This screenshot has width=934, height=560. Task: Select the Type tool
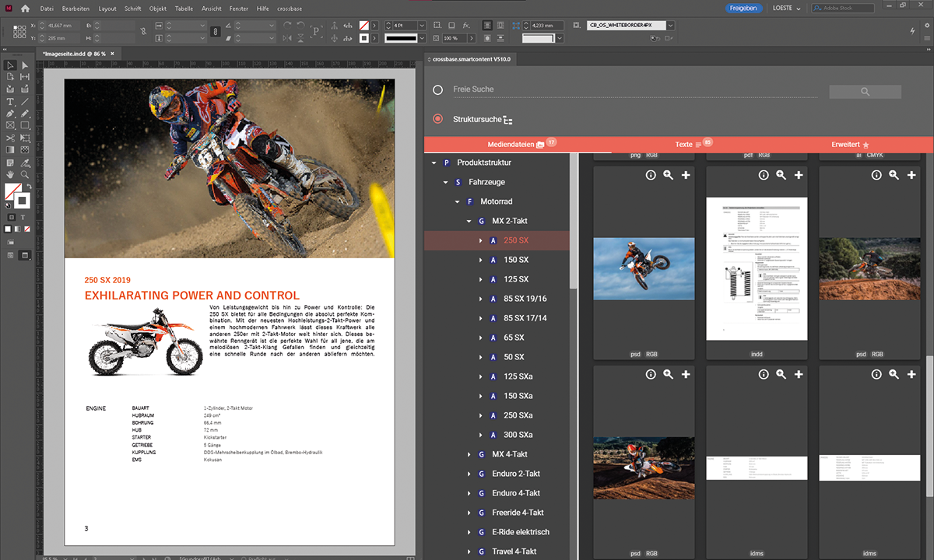10,102
